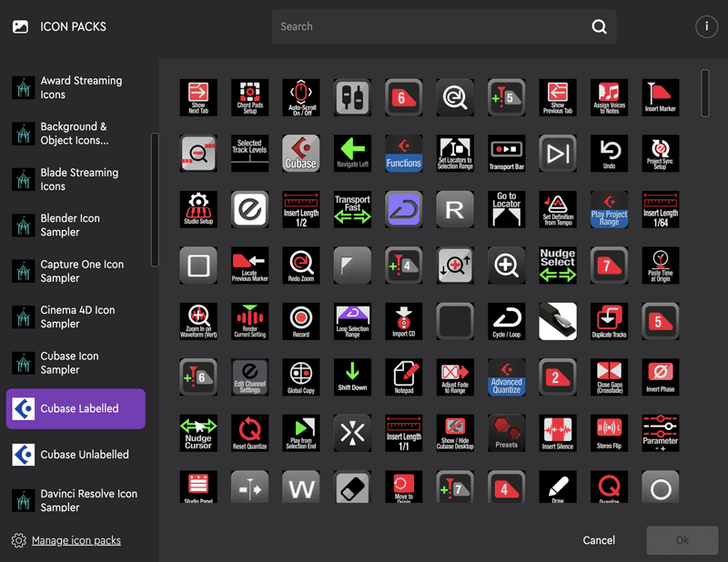Select Set Locators to Selection Range icon
Image resolution: width=728 pixels, height=562 pixels.
click(455, 153)
